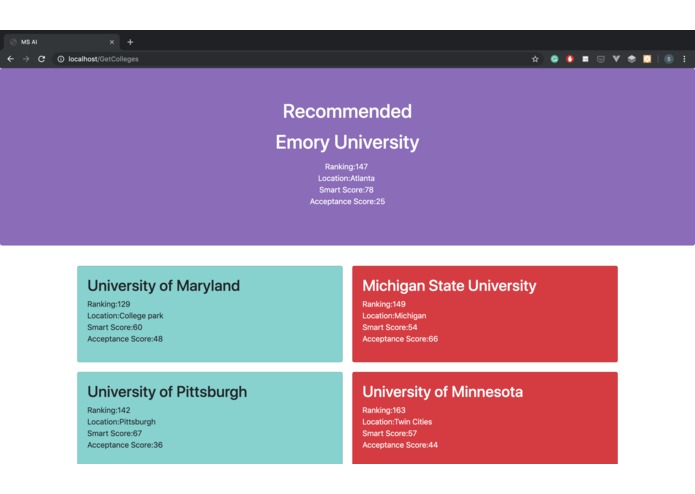Image resolution: width=695 pixels, height=494 pixels.
Task: Open a new browser tab
Action: 130,42
